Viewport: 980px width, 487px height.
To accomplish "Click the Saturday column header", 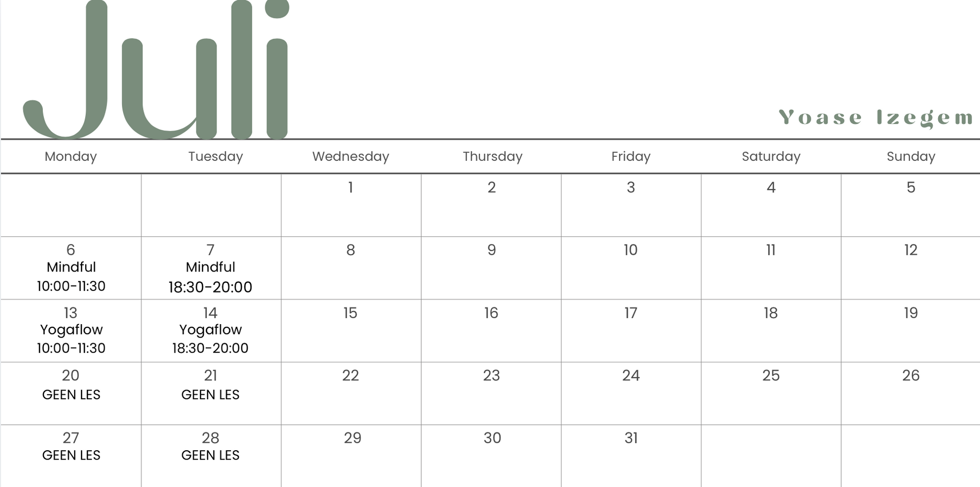I will (771, 156).
